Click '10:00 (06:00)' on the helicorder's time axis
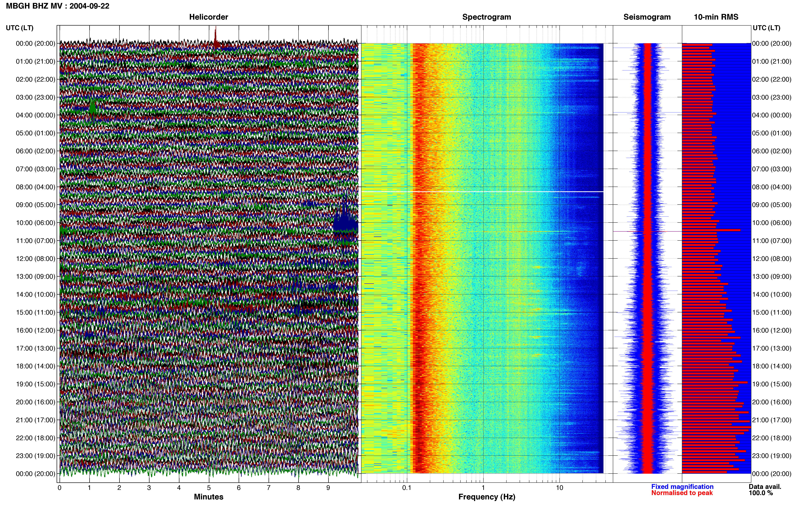The image size is (812, 508). pos(36,223)
